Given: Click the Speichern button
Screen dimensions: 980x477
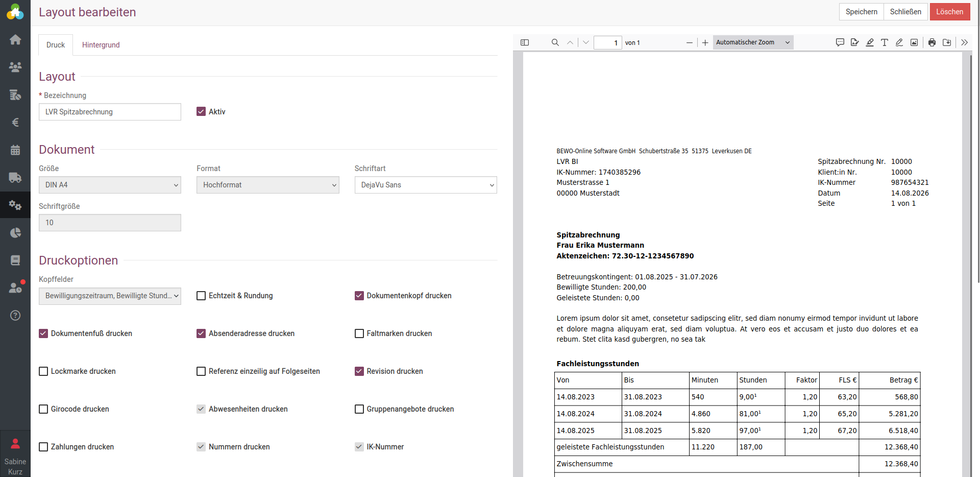Looking at the screenshot, I should (x=862, y=12).
